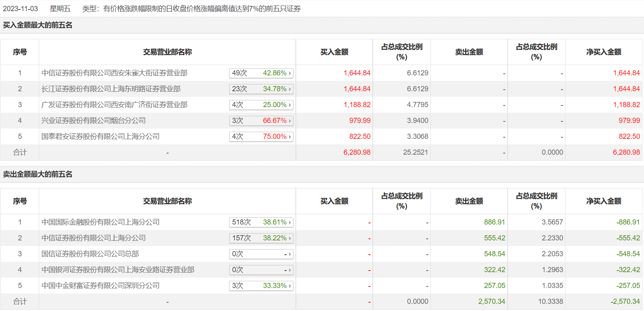Open 长江证券上海东明路证券营业部 link
Image resolution: width=644 pixels, height=311 pixels.
pyautogui.click(x=111, y=89)
